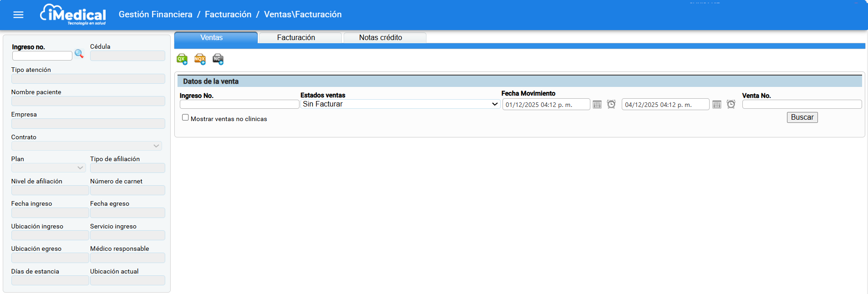Click the green QX add-sale icon
868x294 pixels.
[x=182, y=59]
